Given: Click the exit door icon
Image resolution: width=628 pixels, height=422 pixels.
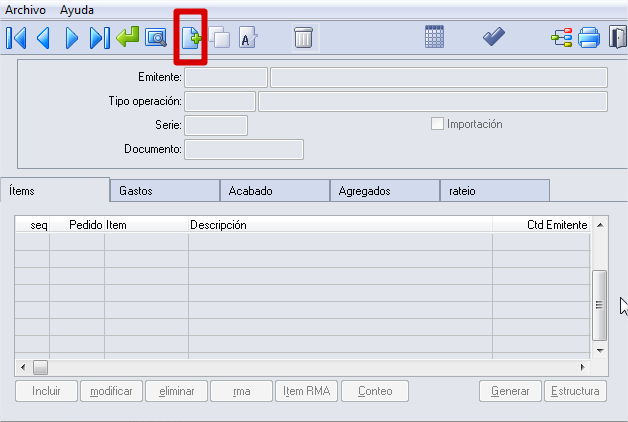Looking at the screenshot, I should pos(618,37).
